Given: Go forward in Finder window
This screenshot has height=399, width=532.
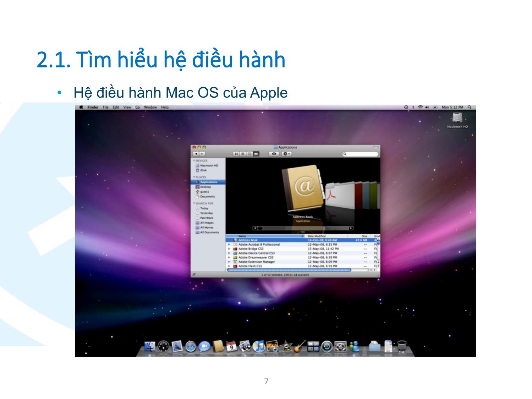Looking at the screenshot, I should [202, 154].
